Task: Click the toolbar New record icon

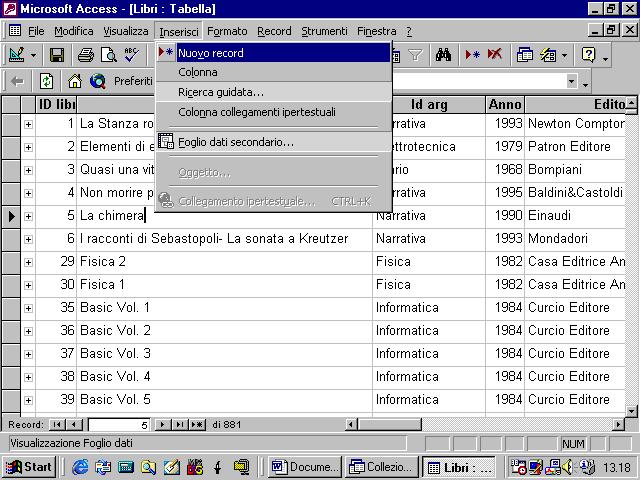Action: [x=472, y=55]
